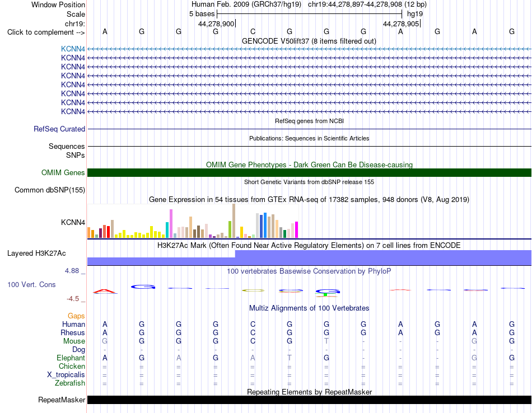532x413 pixels.
Task: Click the Scale label
Action: (x=76, y=14)
